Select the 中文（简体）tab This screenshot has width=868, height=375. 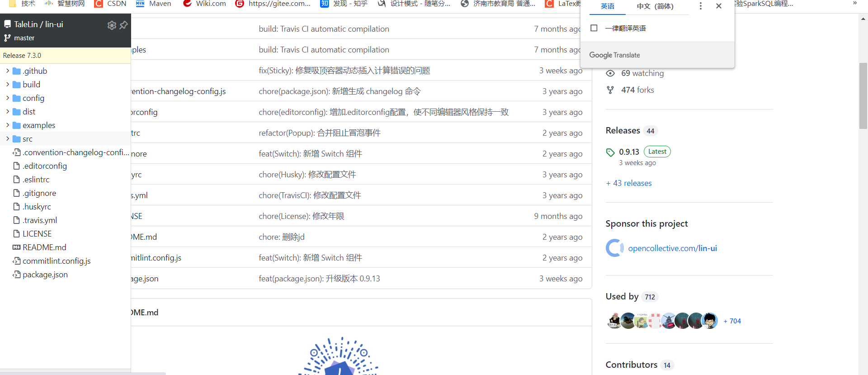point(655,6)
